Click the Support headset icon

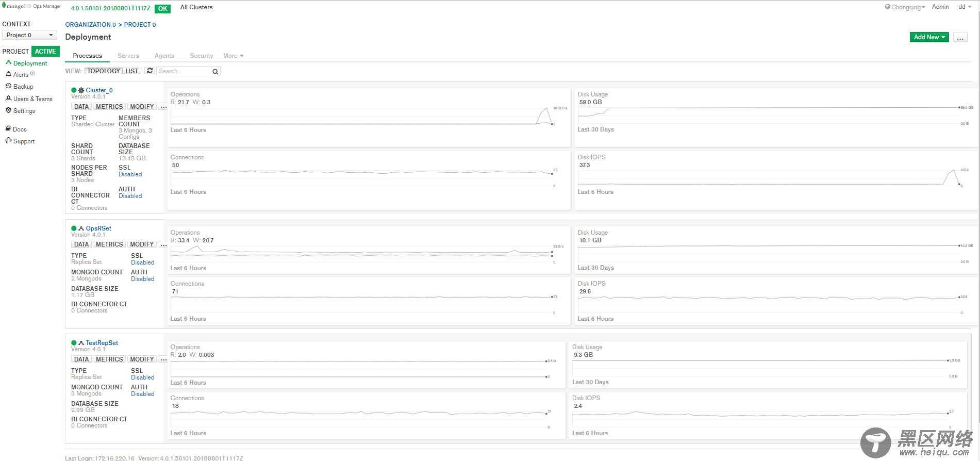(x=8, y=140)
